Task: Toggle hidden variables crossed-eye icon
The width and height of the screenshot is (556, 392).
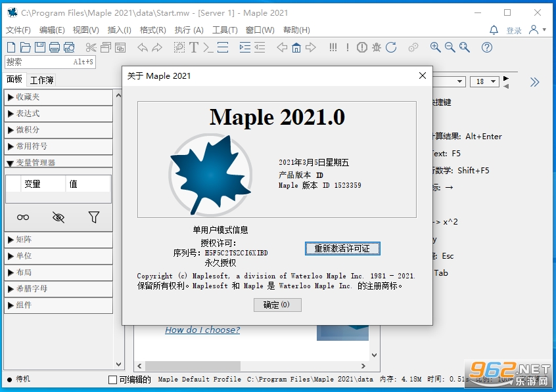Action: (x=58, y=217)
